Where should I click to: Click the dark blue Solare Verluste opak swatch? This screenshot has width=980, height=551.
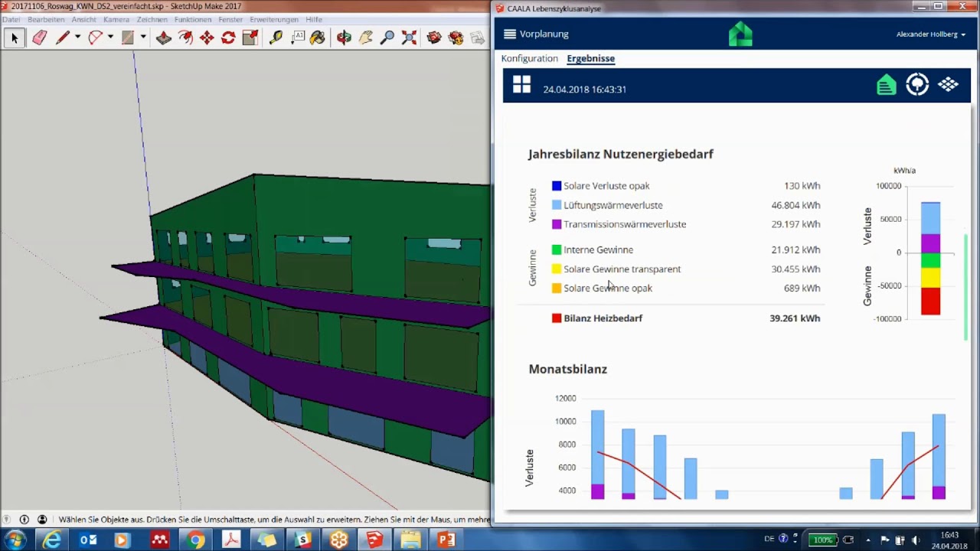click(x=557, y=186)
